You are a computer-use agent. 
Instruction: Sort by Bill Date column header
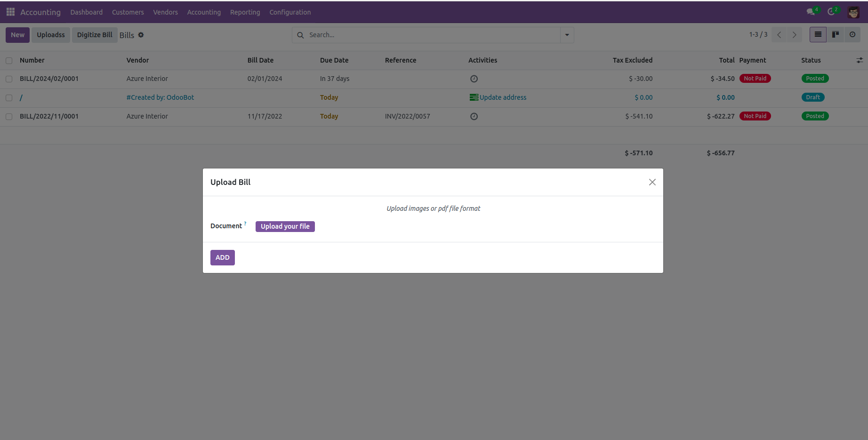[x=260, y=60]
